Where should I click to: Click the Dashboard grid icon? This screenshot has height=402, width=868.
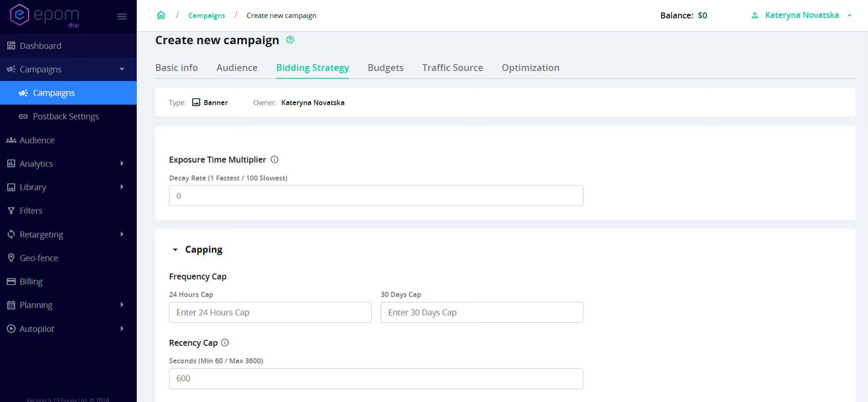11,46
